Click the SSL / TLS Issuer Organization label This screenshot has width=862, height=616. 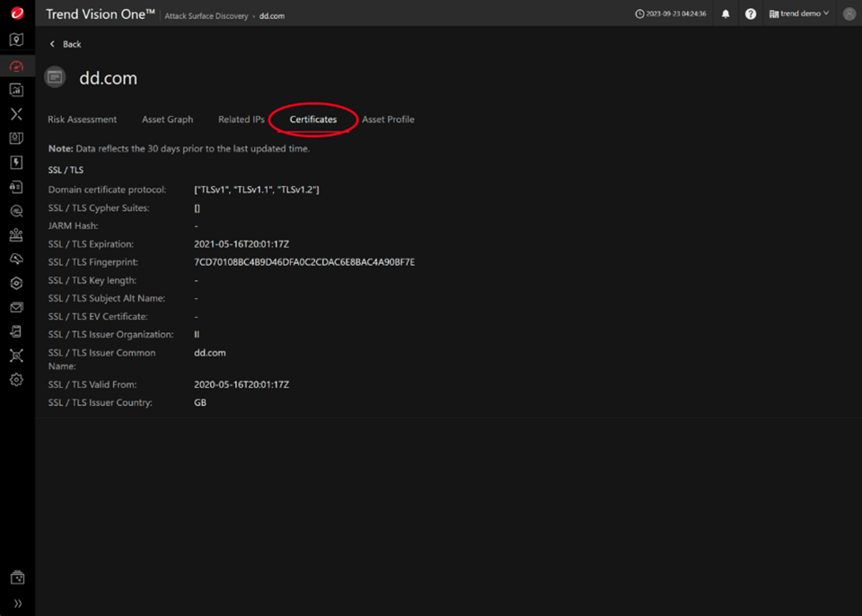tap(111, 335)
